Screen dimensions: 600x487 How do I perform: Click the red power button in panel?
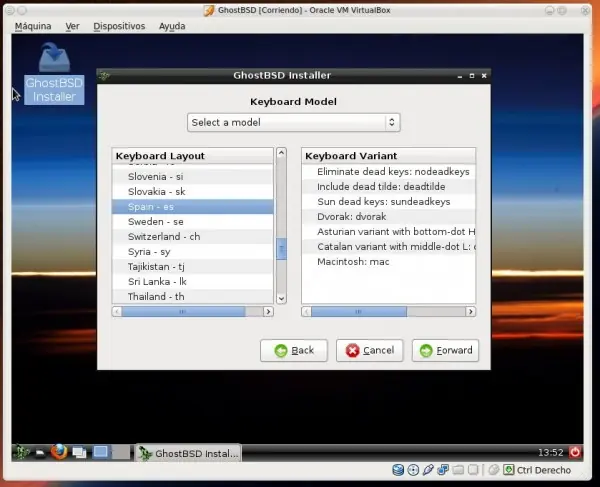pos(574,452)
